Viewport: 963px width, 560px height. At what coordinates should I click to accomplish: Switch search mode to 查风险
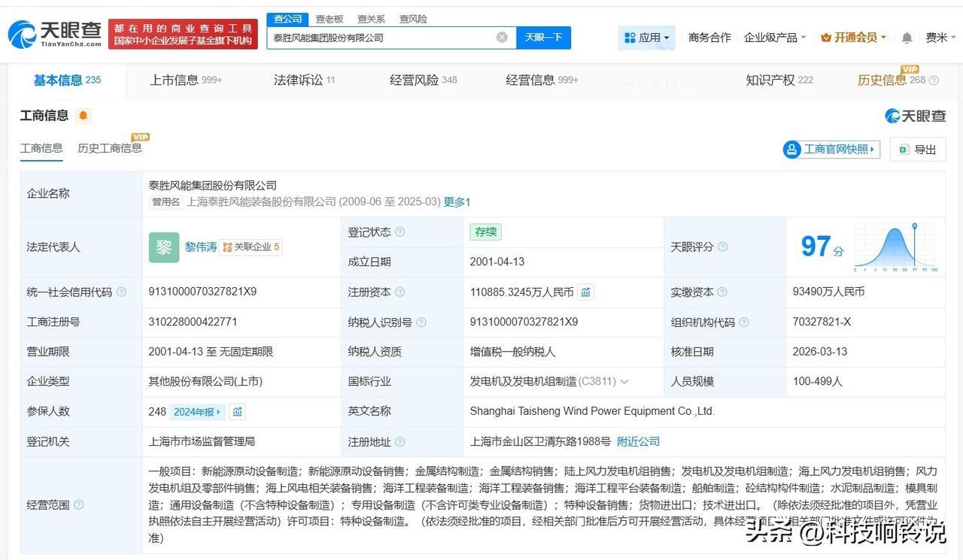point(413,19)
